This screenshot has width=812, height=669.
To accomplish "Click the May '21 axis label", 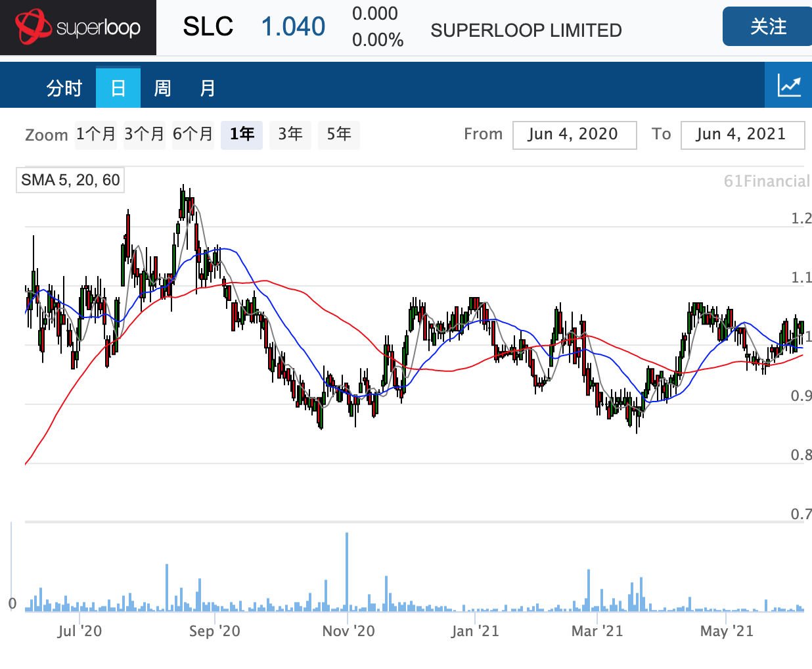I will [727, 631].
